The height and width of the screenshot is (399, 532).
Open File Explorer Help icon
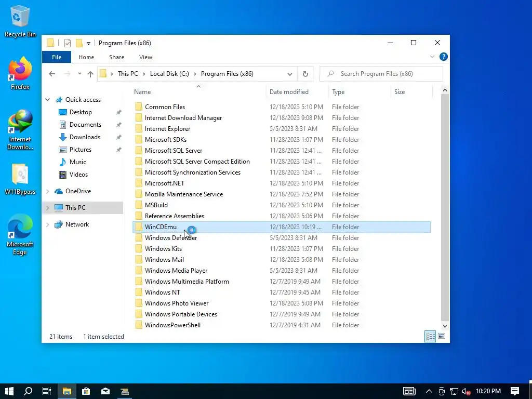(x=444, y=57)
